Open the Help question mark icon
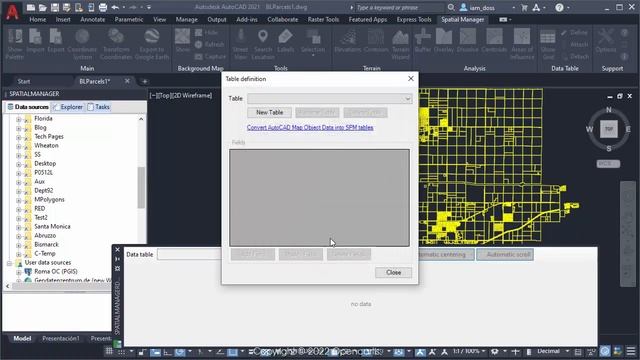 [559, 7]
